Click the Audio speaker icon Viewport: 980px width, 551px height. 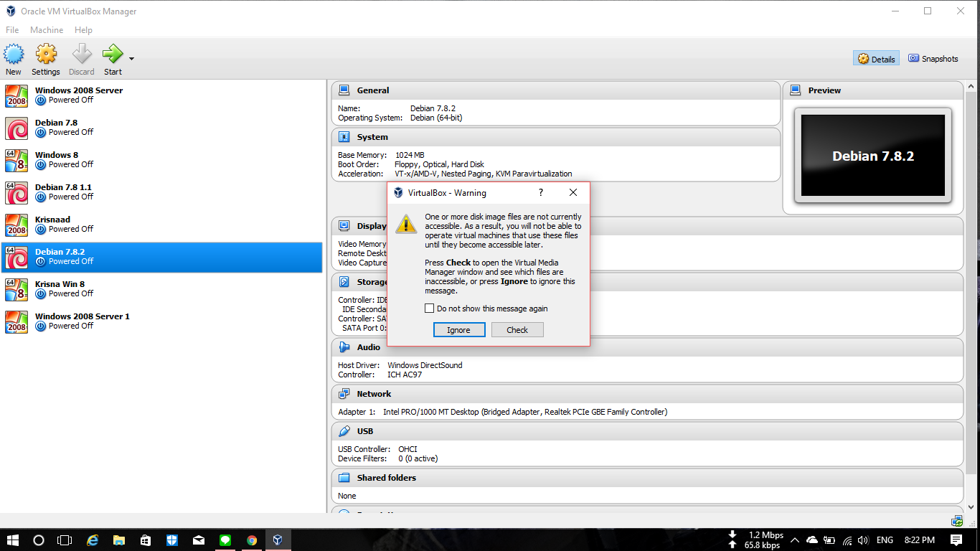[344, 347]
